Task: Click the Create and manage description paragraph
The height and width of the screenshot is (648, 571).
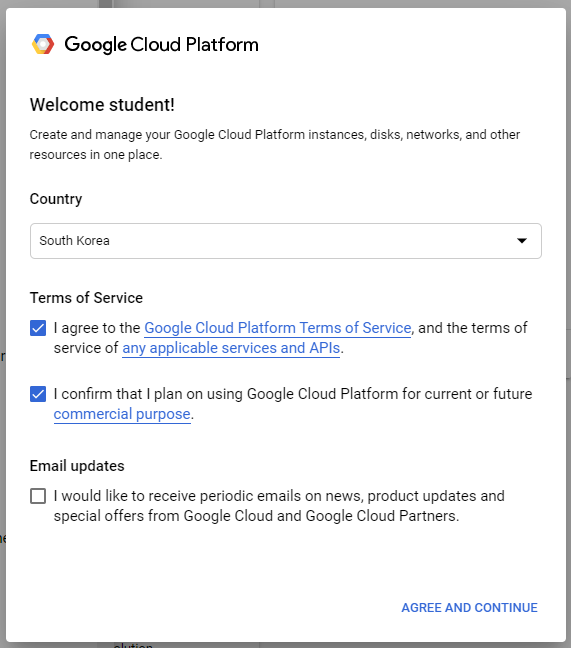Action: (275, 145)
